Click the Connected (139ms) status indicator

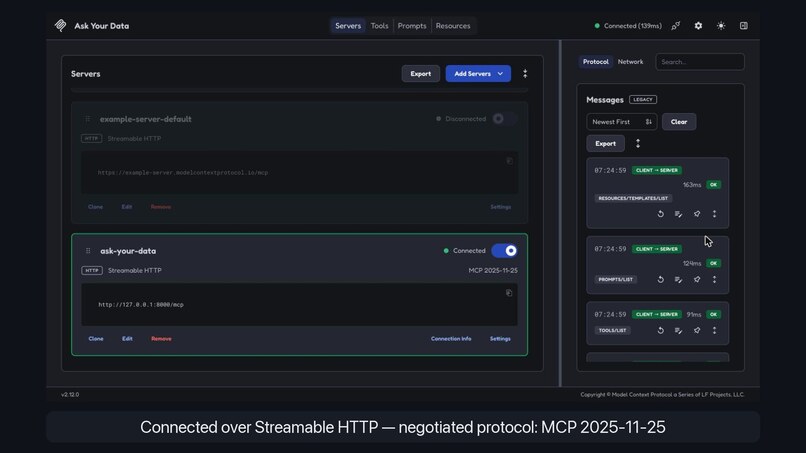(x=628, y=26)
